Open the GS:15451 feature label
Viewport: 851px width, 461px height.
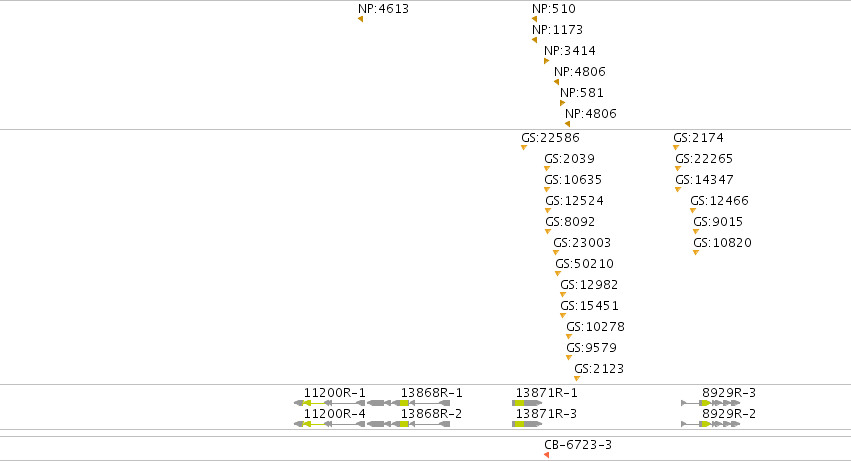(589, 306)
